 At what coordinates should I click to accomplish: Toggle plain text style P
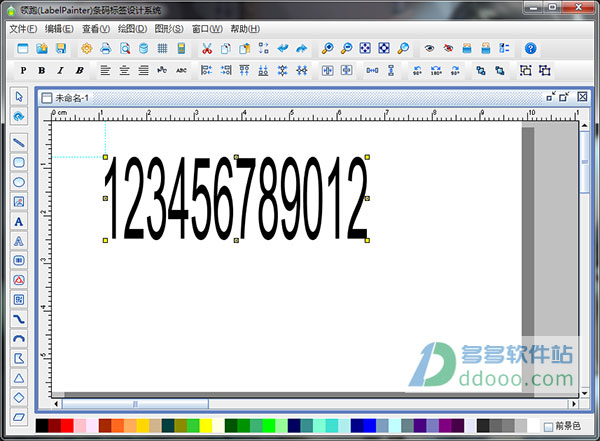point(23,70)
